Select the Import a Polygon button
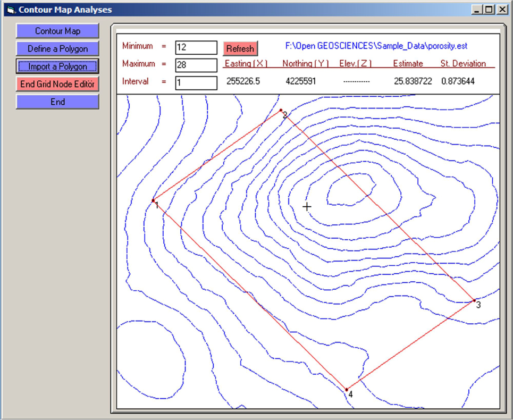This screenshot has width=513, height=420. [x=57, y=66]
